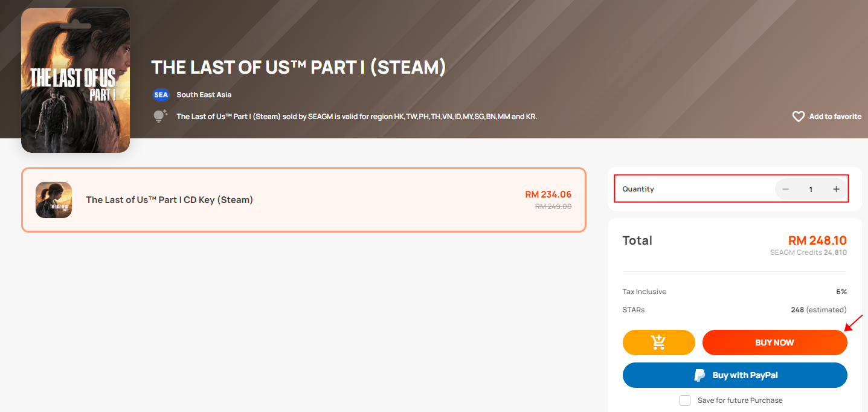Click the add to cart icon button

click(x=658, y=343)
